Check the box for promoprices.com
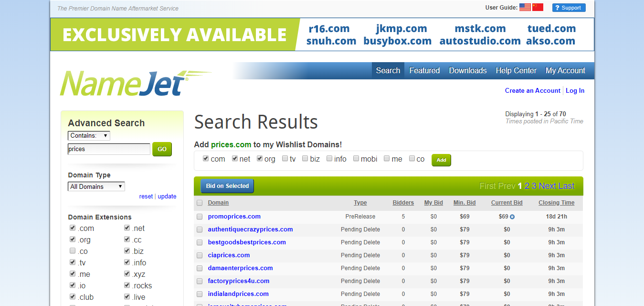This screenshot has width=644, height=306. click(x=200, y=217)
